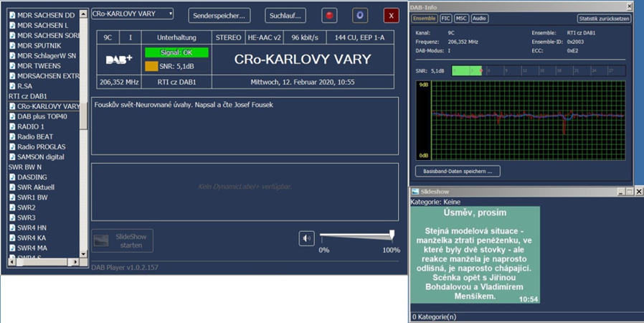Mute audio with the speaker icon
644x323 pixels.
[x=306, y=238]
